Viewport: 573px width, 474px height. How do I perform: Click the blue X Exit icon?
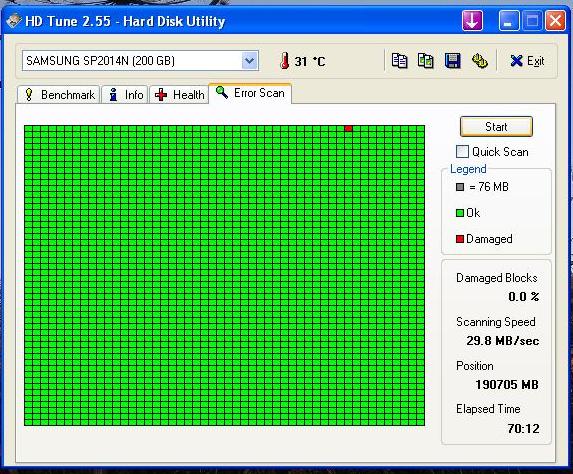coord(516,61)
